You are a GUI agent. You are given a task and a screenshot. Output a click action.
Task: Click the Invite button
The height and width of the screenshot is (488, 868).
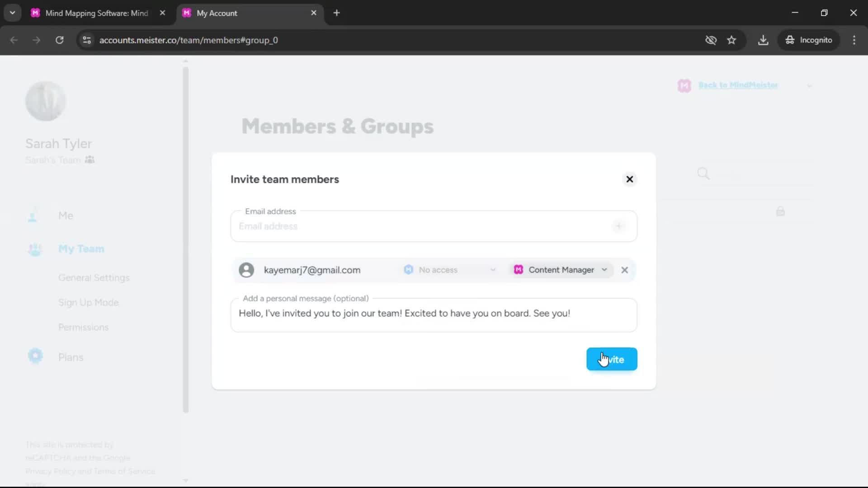click(612, 359)
